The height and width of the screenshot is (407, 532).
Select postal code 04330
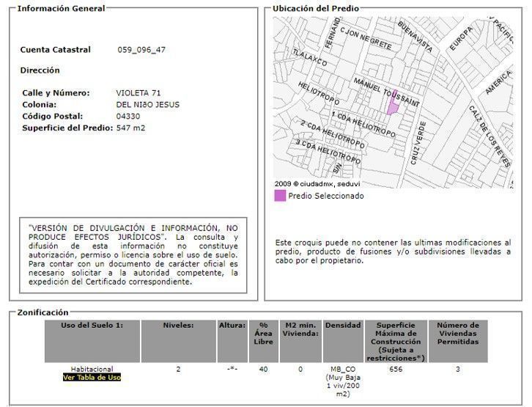[128, 117]
